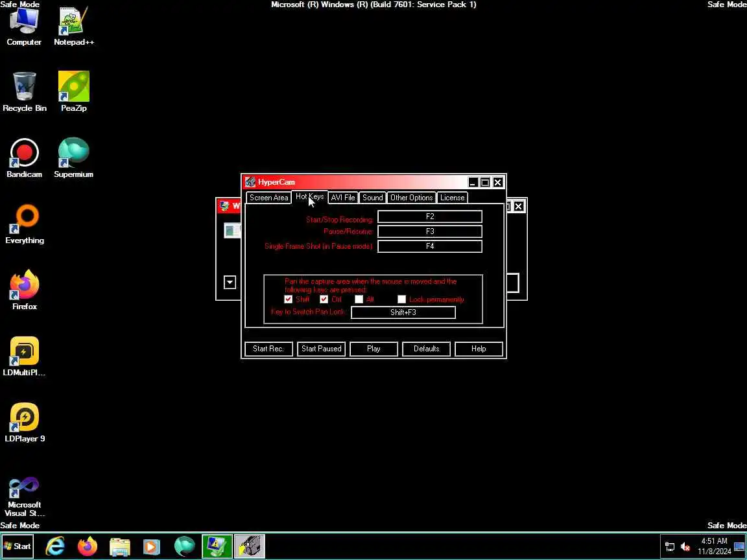The height and width of the screenshot is (560, 747).
Task: Select the Recycle Bin icon
Action: (x=24, y=92)
